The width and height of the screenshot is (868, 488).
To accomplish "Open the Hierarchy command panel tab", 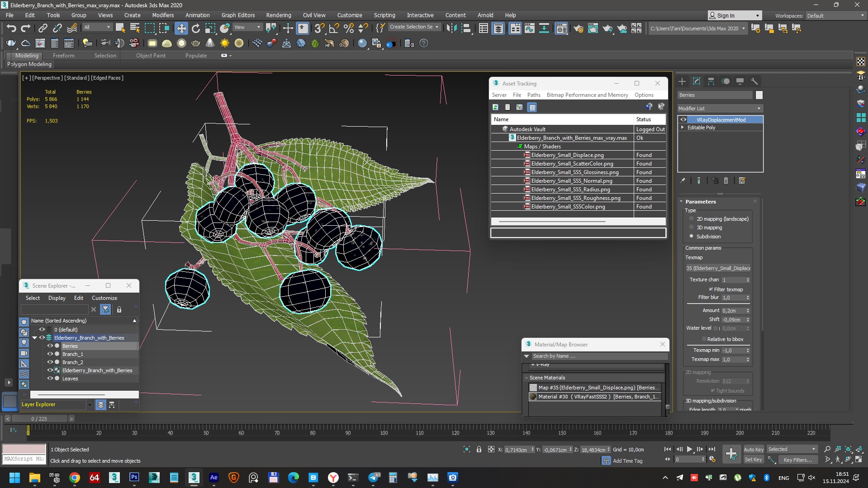I will click(x=711, y=81).
